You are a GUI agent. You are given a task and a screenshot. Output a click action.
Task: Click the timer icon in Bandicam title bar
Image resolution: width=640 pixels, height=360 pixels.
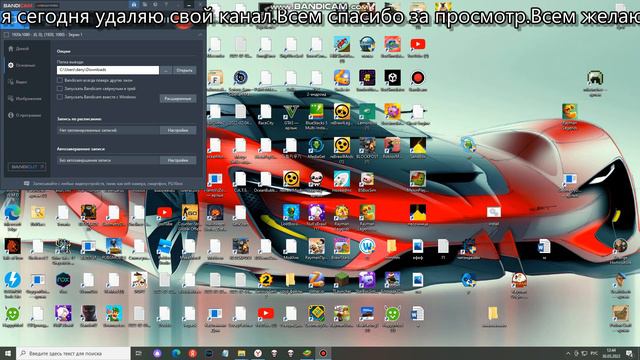click(155, 4)
